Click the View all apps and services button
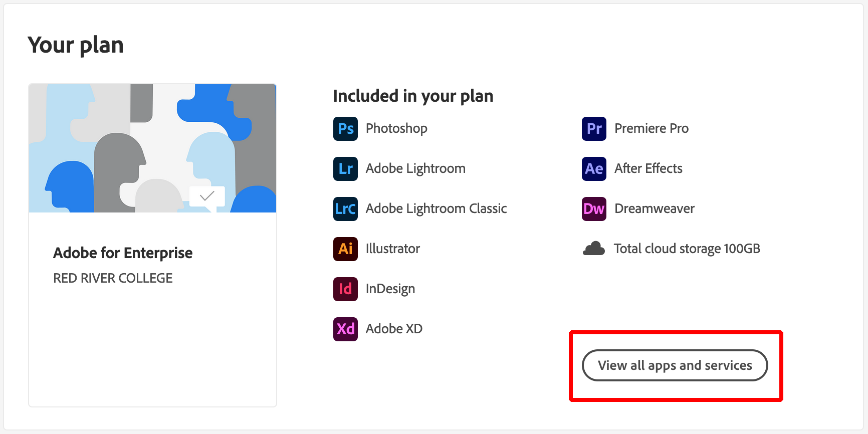 click(675, 365)
